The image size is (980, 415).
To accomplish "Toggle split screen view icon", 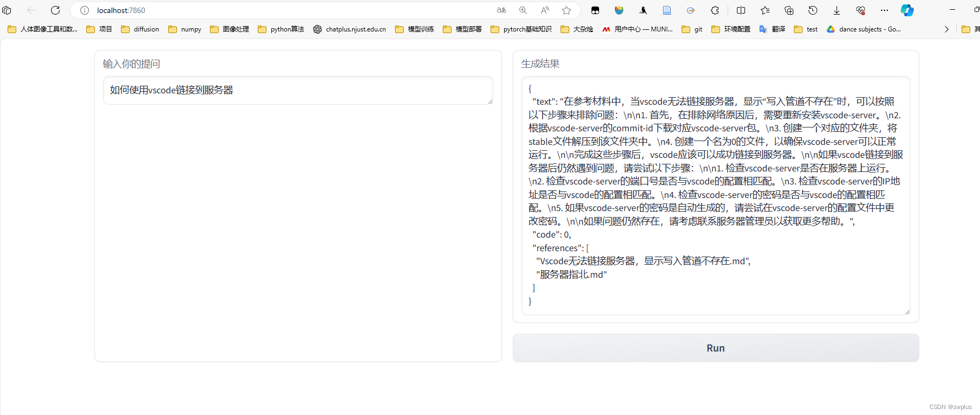I will coord(741,10).
